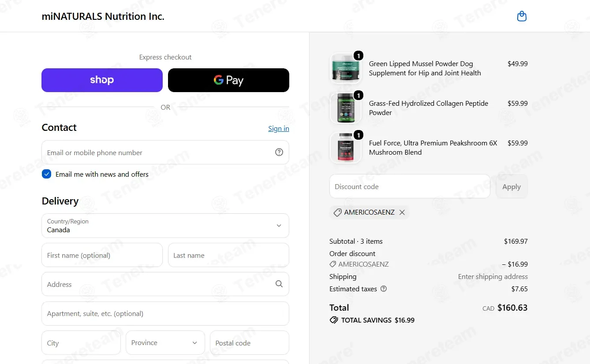Image resolution: width=590 pixels, height=364 pixels.
Task: Remove the AMERICOSAENZ discount code tag
Action: pyautogui.click(x=402, y=212)
